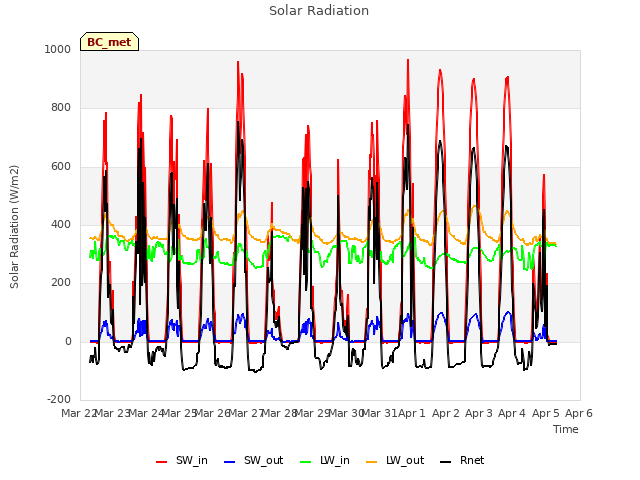Click the Mar 28 x-axis date label

tap(279, 413)
